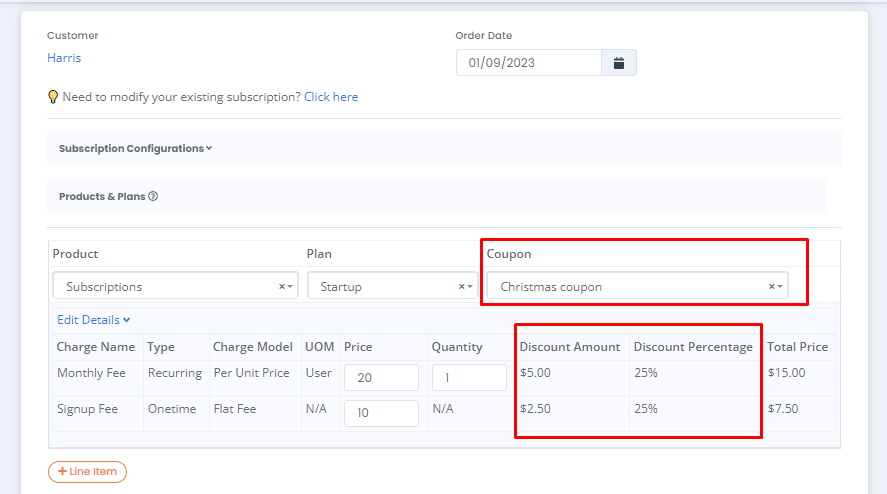Edit the Signup Fee price field

pyautogui.click(x=381, y=413)
